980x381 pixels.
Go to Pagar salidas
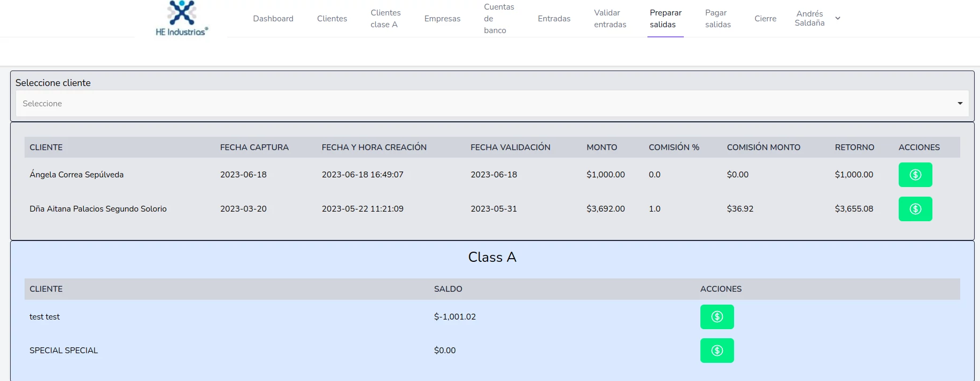coord(717,19)
